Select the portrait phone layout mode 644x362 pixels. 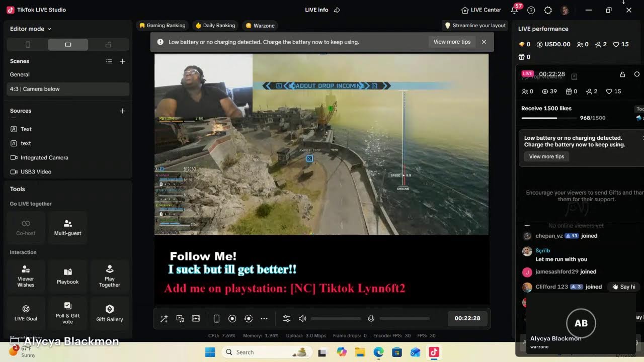point(28,45)
